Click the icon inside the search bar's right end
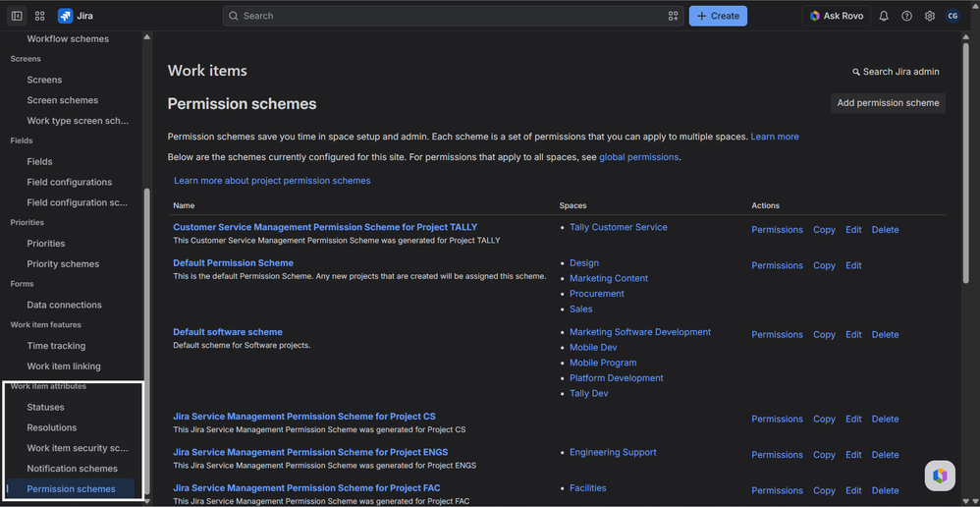This screenshot has width=980, height=507. pos(673,16)
